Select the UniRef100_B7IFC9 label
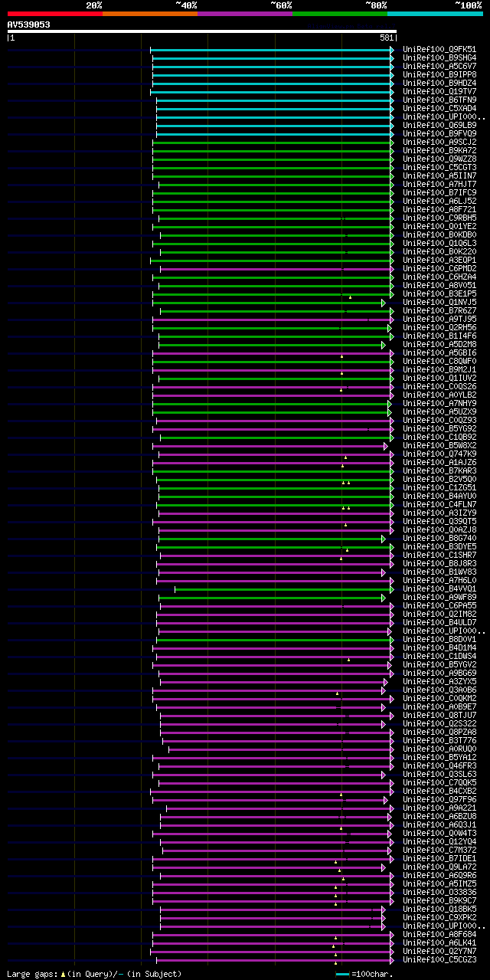Image resolution: width=490 pixels, height=980 pixels. (x=439, y=192)
